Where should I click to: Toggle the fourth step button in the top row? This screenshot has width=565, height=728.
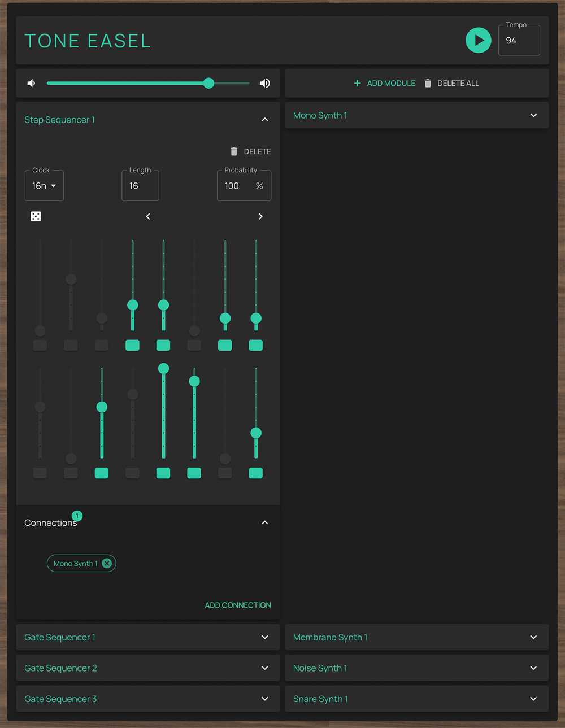[x=132, y=345]
